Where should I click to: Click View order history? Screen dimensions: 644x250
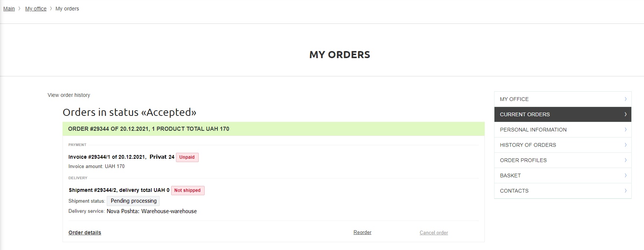[x=68, y=95]
